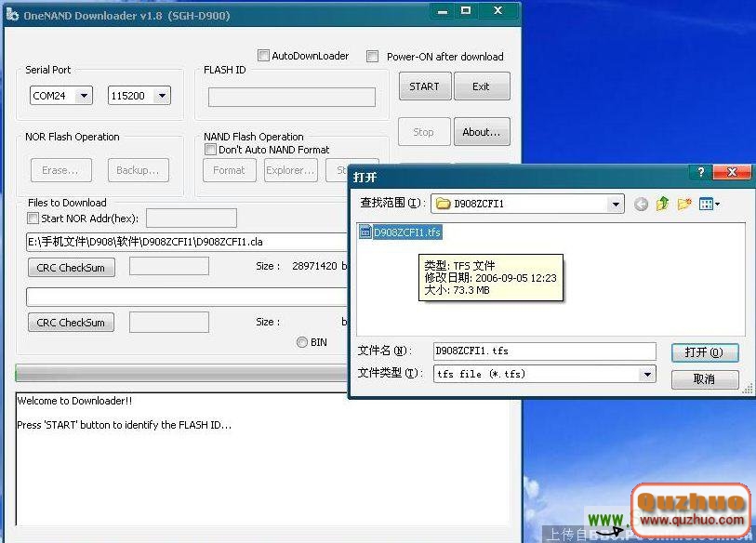Enable Start NOR Addr(hex) checkbox
This screenshot has width=756, height=543.
coord(33,219)
